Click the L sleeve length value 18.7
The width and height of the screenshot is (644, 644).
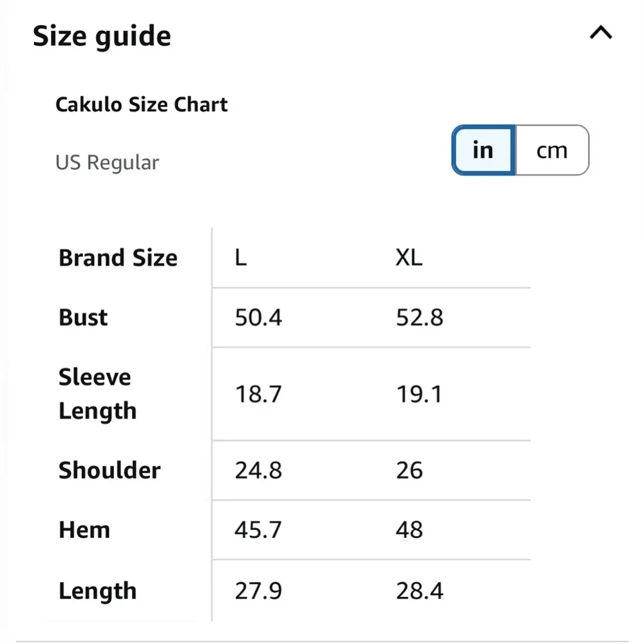tap(258, 393)
